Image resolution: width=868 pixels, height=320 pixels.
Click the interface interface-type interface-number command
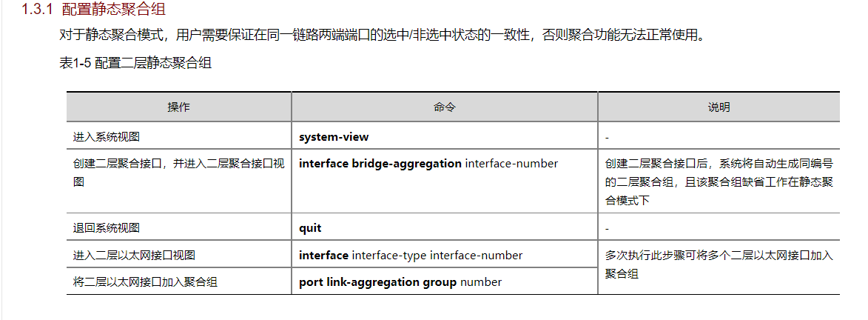click(x=411, y=256)
